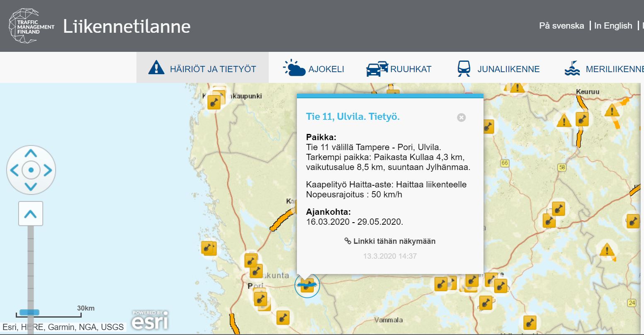Click the center dot of pan control
The width and height of the screenshot is (644, 335).
[x=31, y=170]
